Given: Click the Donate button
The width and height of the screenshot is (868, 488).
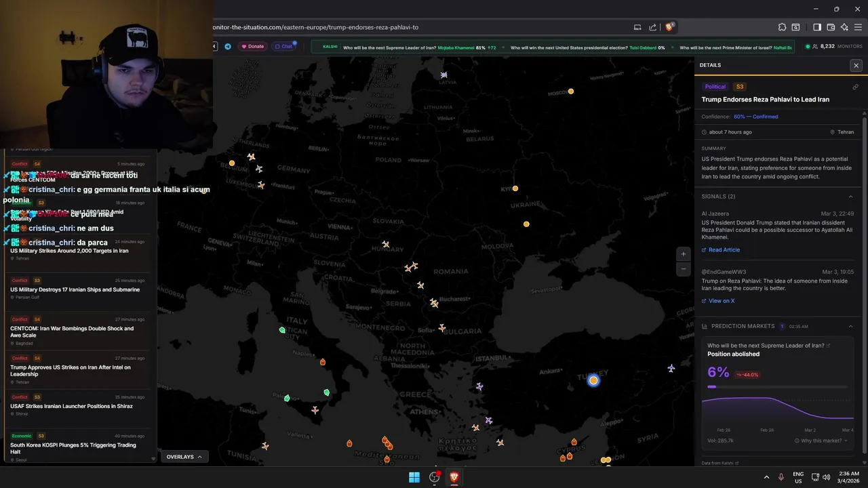Looking at the screenshot, I should pyautogui.click(x=253, y=47).
